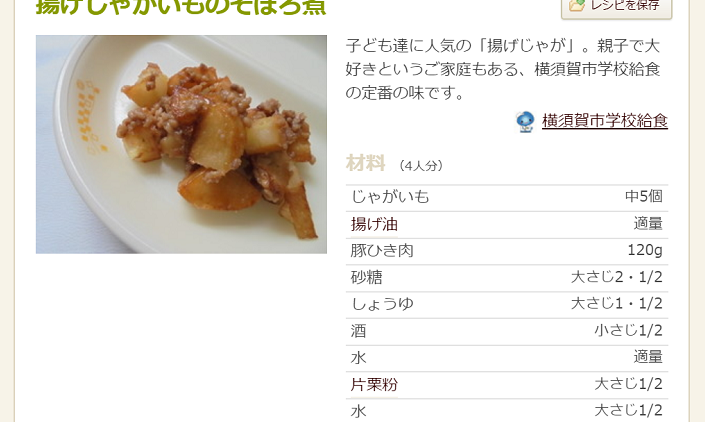Click the 酒 ingredient row
The height and width of the screenshot is (422, 705).
pos(507,331)
